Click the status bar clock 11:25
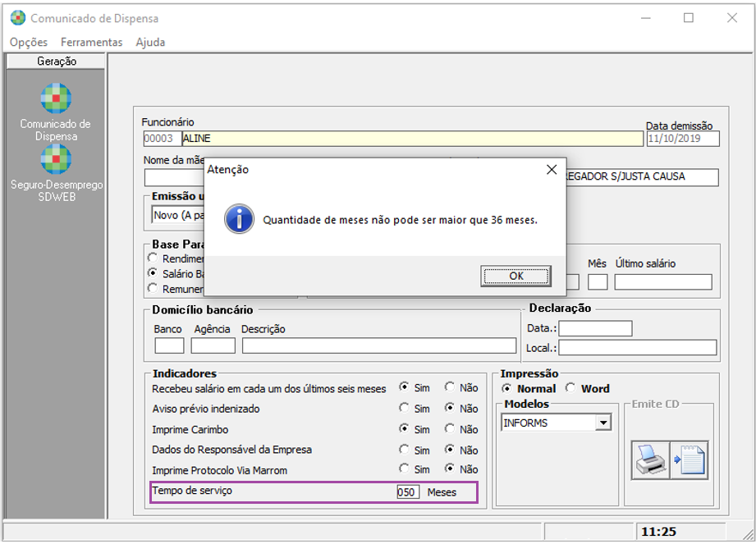Image resolution: width=756 pixels, height=544 pixels. tap(658, 532)
